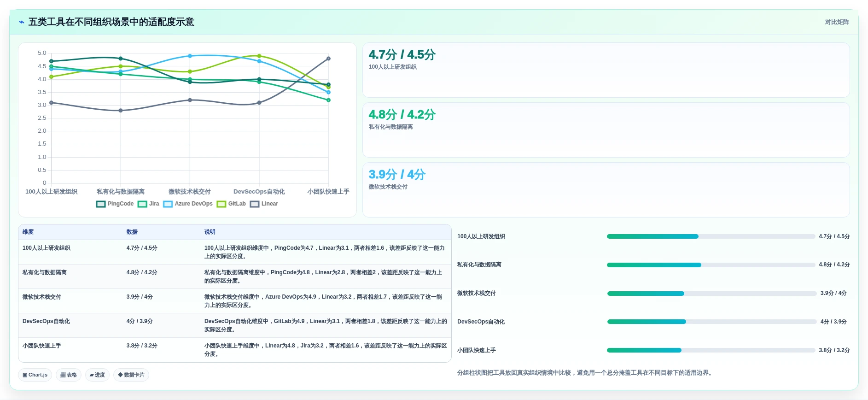Click the 数据卡片 tag chip
This screenshot has width=868, height=400.
pyautogui.click(x=131, y=375)
